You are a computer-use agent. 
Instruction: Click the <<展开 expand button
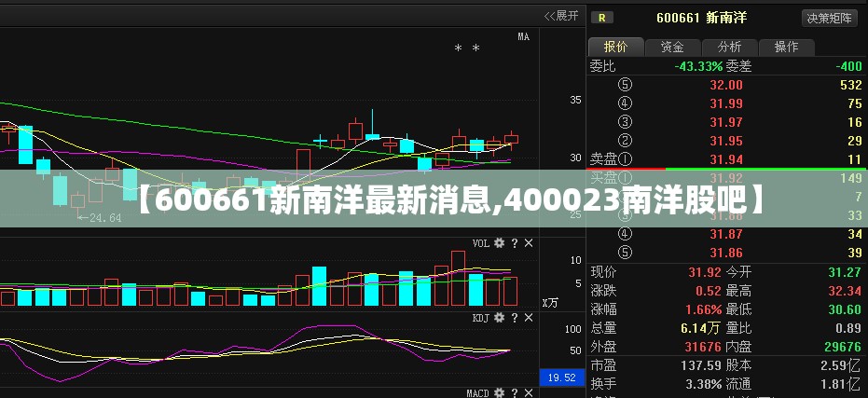(x=562, y=16)
